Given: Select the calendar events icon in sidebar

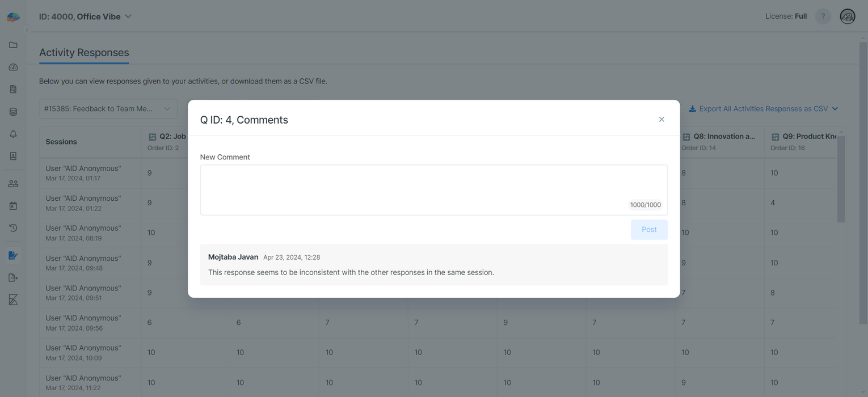Looking at the screenshot, I should (13, 205).
